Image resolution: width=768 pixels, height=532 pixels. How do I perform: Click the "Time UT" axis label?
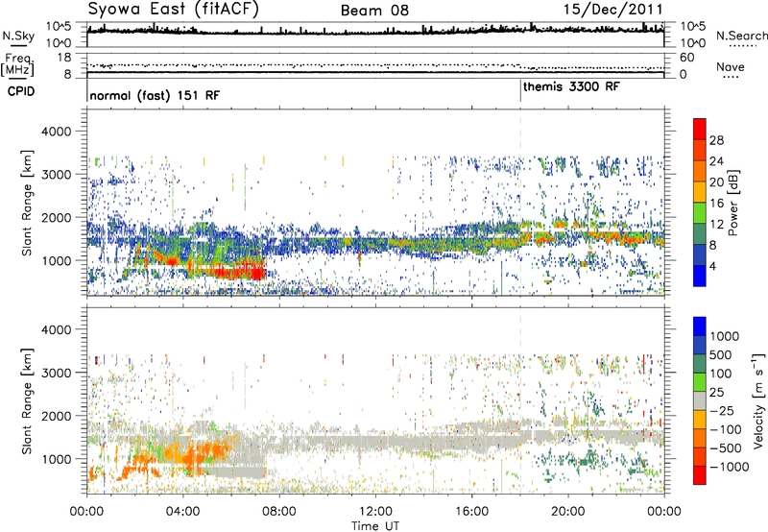(x=375, y=526)
